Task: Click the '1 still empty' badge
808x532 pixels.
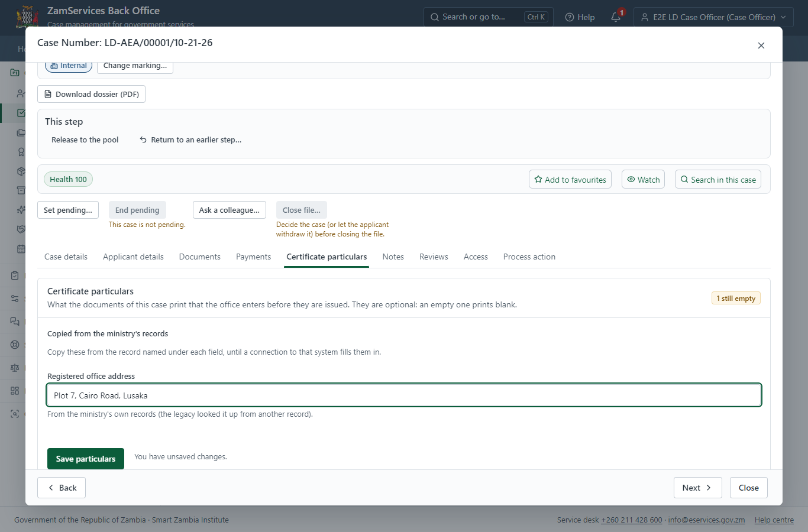Action: tap(736, 299)
